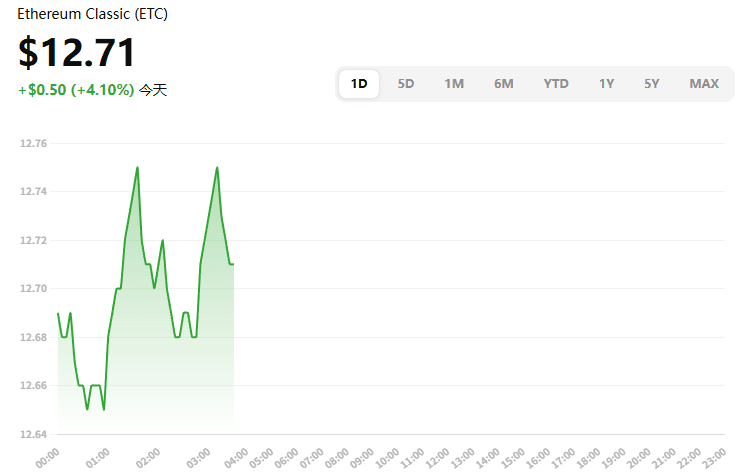Switch chart to 1M range
This screenshot has width=751, height=474.
[454, 84]
